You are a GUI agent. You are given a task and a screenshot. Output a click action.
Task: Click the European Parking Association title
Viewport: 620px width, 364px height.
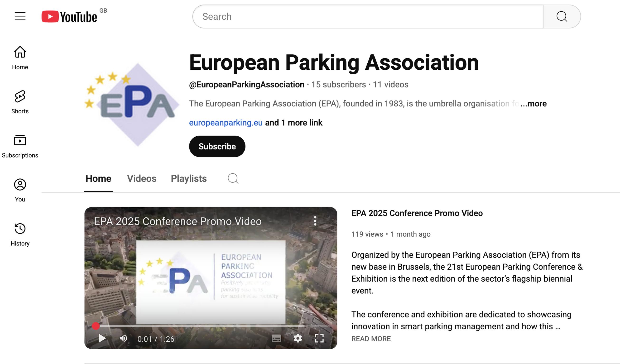334,62
